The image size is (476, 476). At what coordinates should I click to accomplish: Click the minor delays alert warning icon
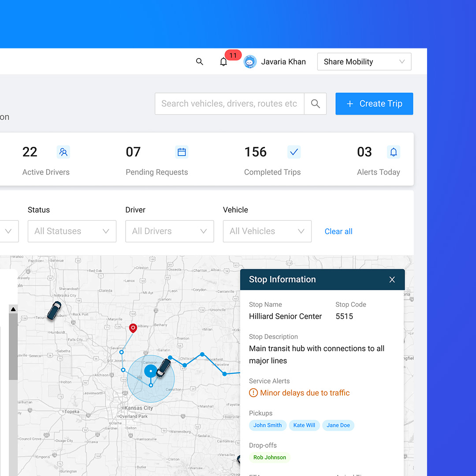pos(253,393)
